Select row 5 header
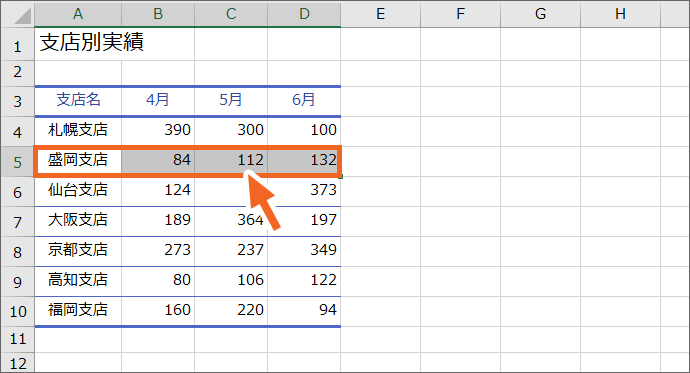 click(18, 161)
